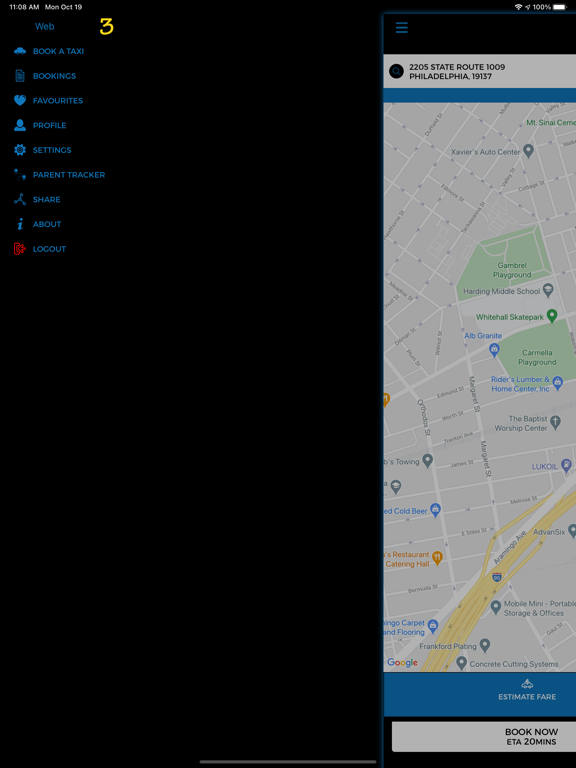Tap the About info icon
This screenshot has width=576, height=768.
[x=20, y=224]
